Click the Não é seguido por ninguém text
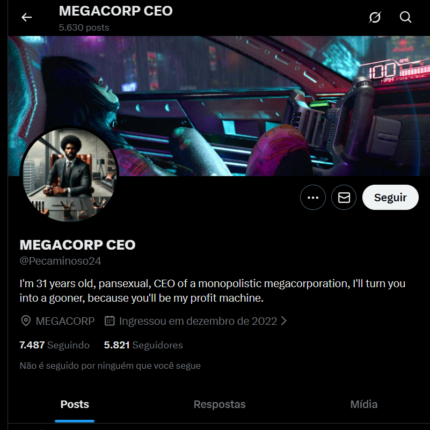The width and height of the screenshot is (430, 430). (110, 366)
